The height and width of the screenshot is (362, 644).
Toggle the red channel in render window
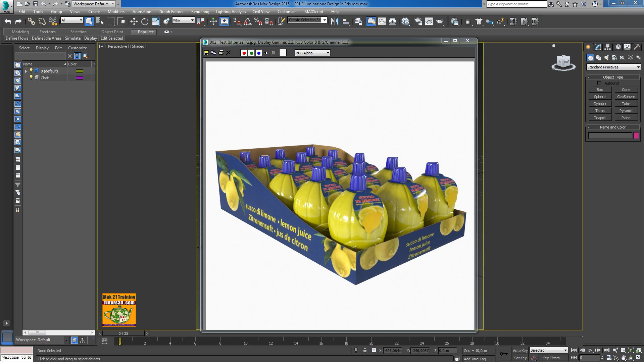(x=244, y=53)
